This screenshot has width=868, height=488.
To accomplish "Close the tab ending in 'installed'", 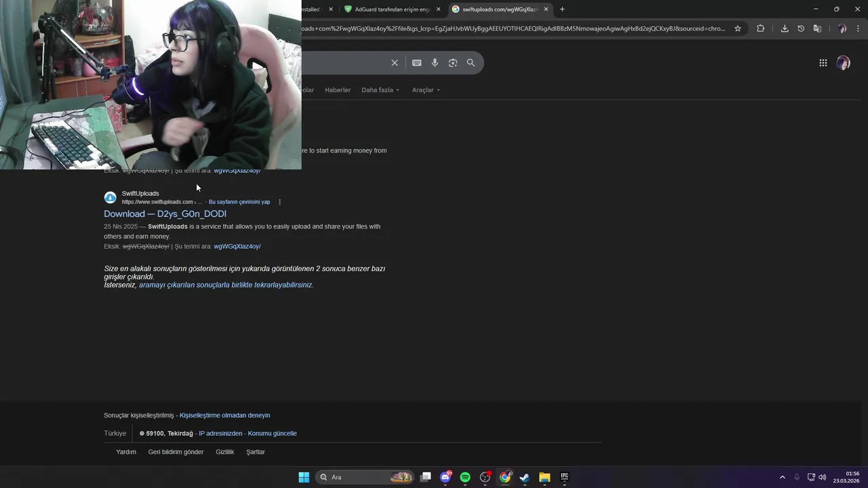I will (x=331, y=9).
